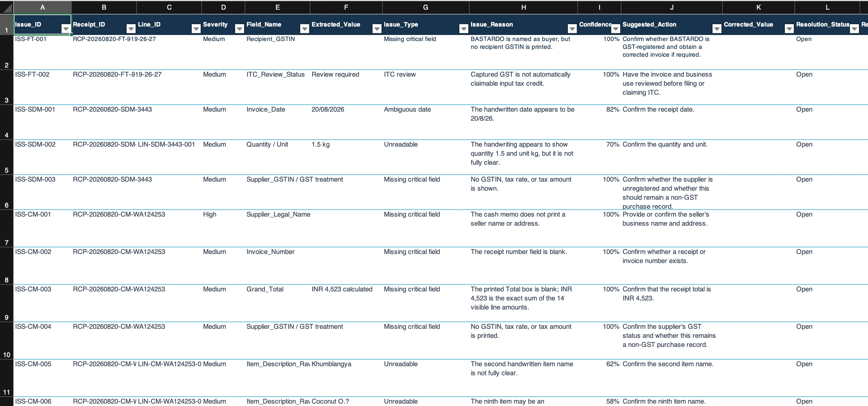Select column I header
The height and width of the screenshot is (406, 868).
599,8
